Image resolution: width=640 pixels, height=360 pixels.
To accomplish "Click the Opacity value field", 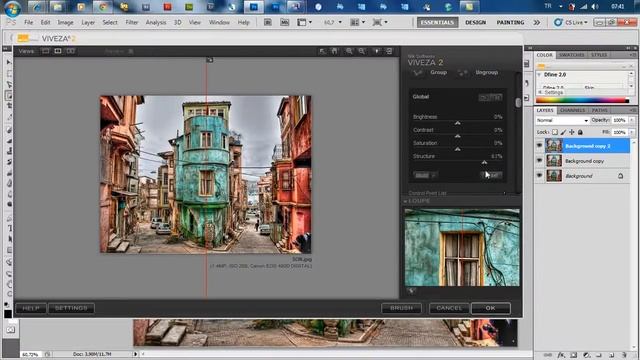I will pyautogui.click(x=620, y=120).
